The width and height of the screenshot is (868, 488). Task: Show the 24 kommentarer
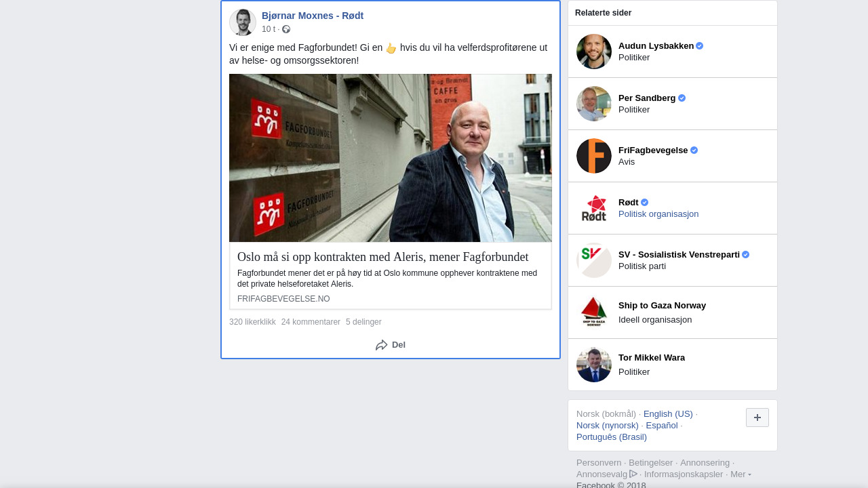[311, 322]
